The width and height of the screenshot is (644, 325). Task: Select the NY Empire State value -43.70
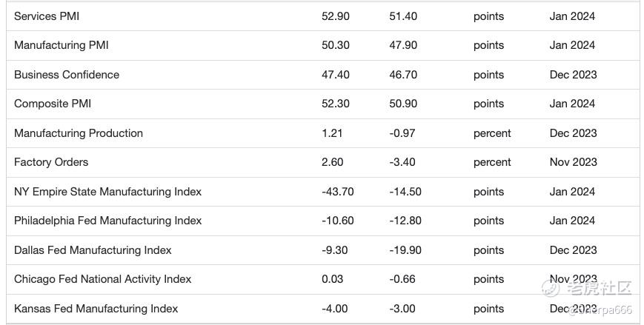[x=338, y=192]
